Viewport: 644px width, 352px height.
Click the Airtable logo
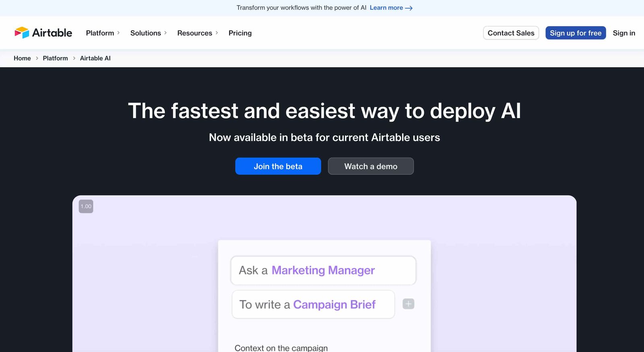click(43, 33)
